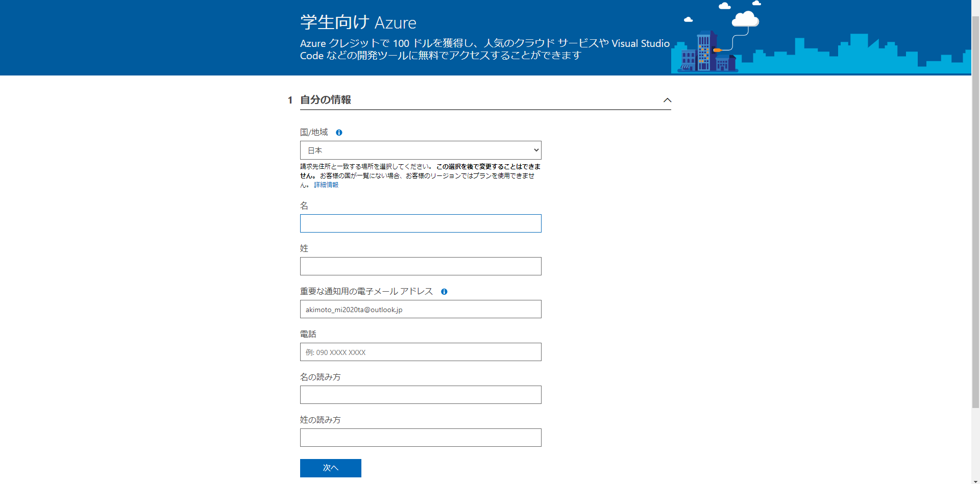980x484 pixels.
Task: Click the 自分の情報 section heading
Action: 326,100
